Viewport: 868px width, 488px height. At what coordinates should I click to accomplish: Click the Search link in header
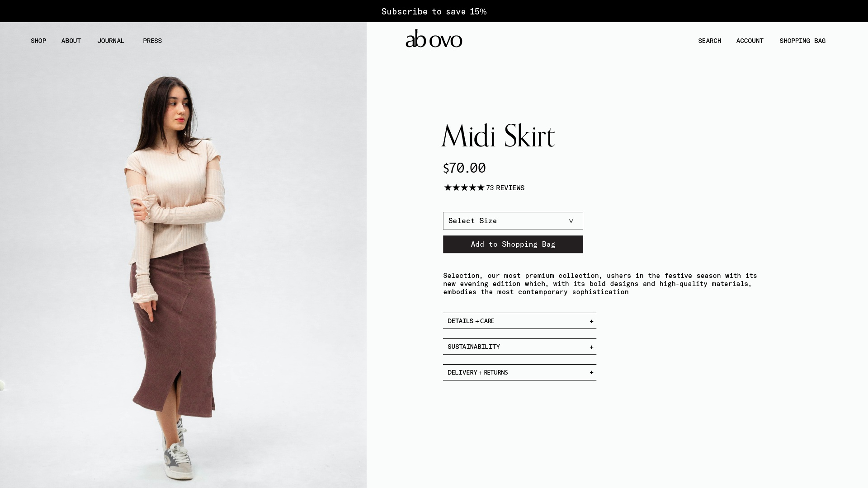coord(709,41)
